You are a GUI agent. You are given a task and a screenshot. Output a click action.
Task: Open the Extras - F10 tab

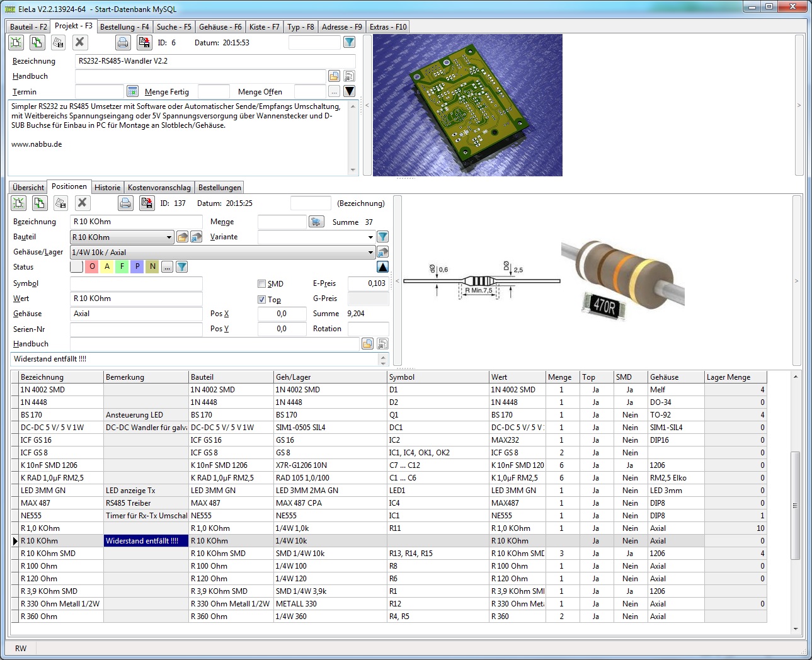click(388, 27)
